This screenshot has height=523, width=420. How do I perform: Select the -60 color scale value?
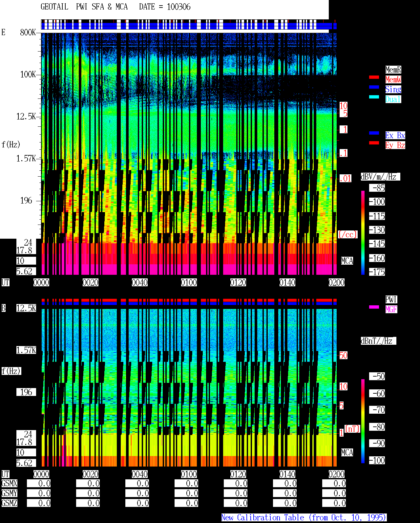click(x=377, y=393)
